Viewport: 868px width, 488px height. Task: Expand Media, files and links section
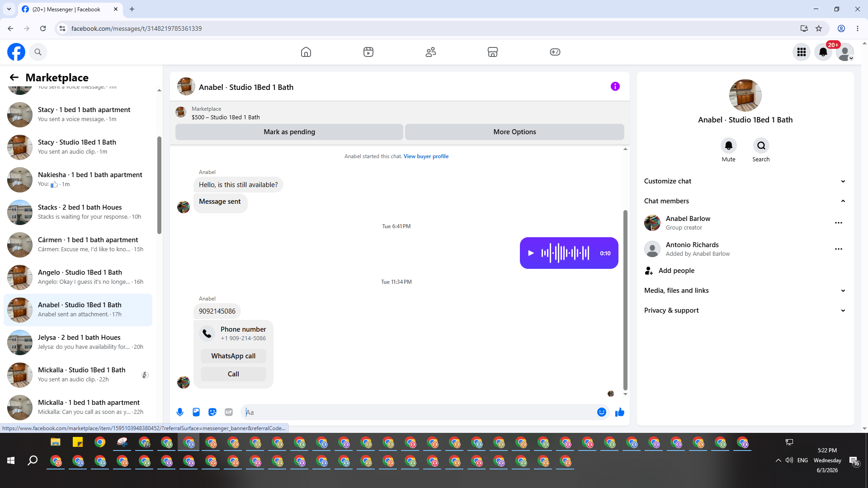[x=745, y=291]
